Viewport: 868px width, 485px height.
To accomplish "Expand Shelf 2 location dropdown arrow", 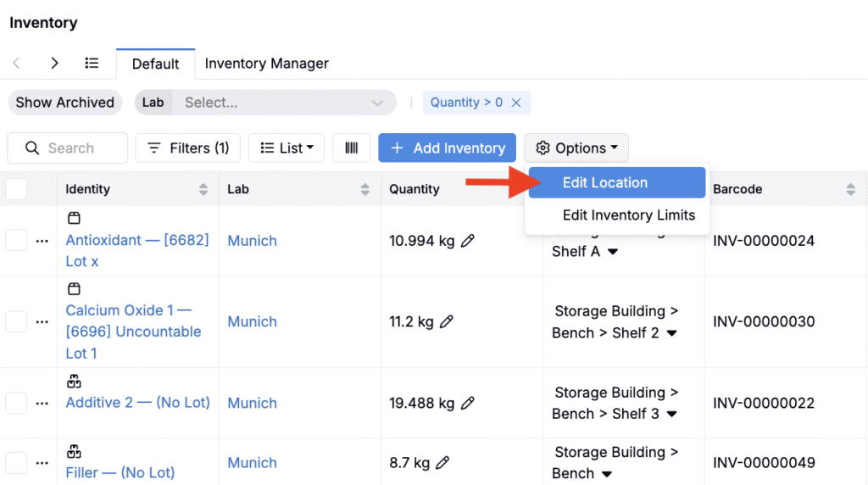I will 672,334.
